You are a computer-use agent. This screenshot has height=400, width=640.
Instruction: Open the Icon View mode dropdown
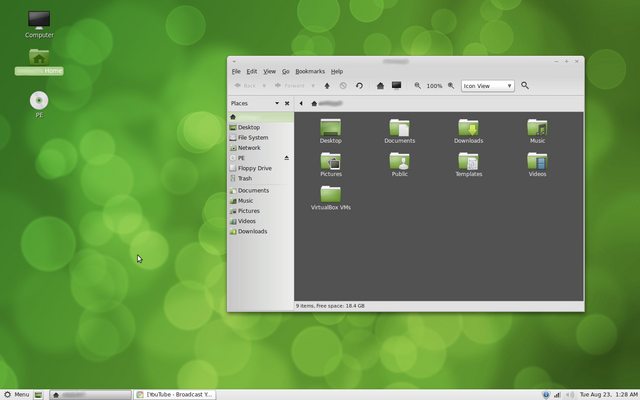tap(488, 86)
